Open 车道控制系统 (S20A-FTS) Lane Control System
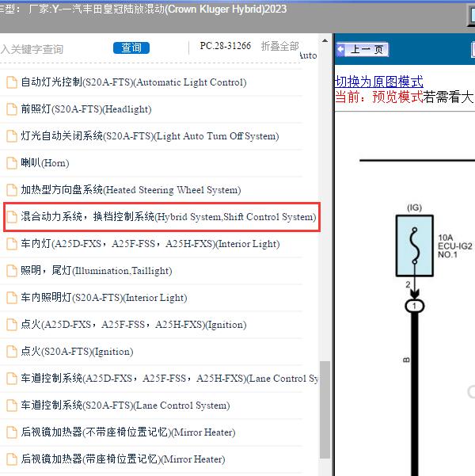This screenshot has height=476, width=475. (x=125, y=406)
